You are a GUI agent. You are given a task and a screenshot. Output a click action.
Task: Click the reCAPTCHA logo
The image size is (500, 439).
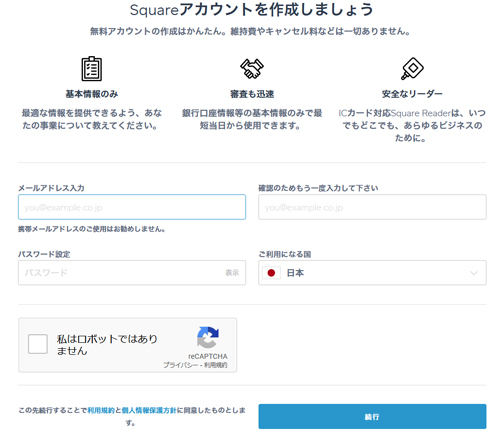tap(208, 337)
